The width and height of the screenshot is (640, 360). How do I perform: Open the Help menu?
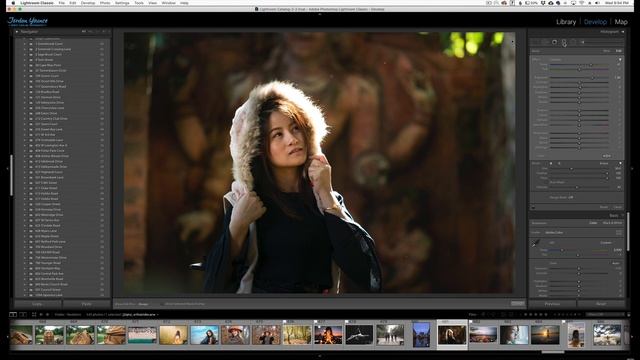(x=184, y=3)
